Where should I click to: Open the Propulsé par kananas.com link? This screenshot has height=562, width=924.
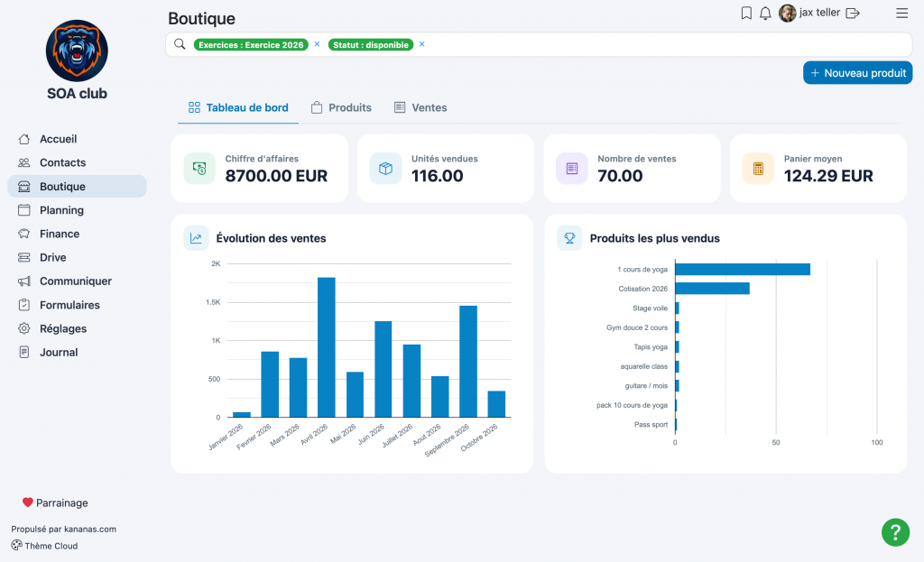click(x=64, y=529)
